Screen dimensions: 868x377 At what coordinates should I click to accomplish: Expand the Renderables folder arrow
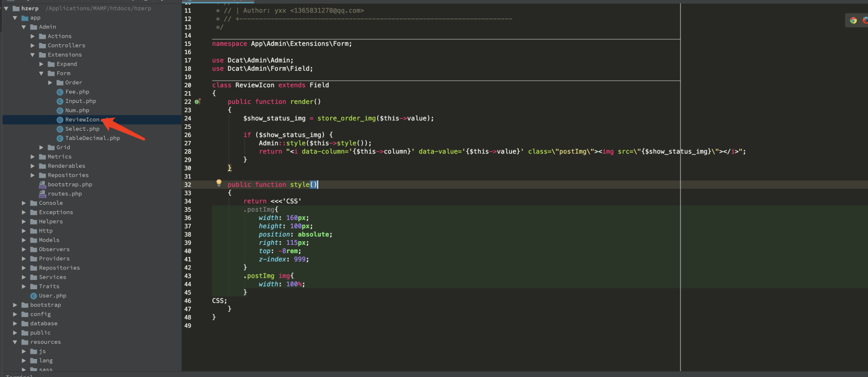pos(33,166)
